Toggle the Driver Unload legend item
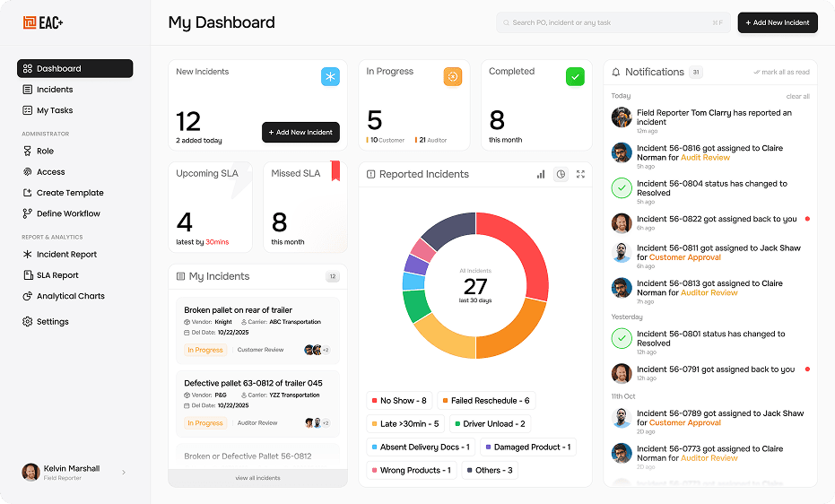The image size is (835, 504). tap(490, 423)
